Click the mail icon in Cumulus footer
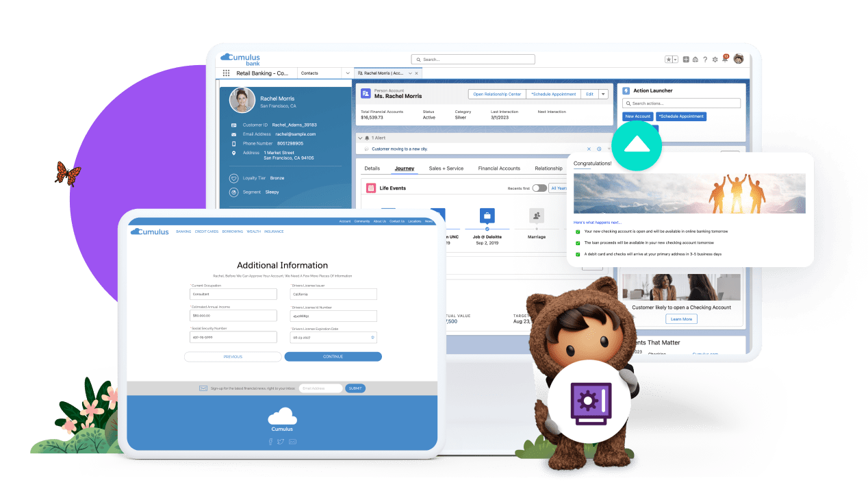The image size is (868, 489). 292,442
